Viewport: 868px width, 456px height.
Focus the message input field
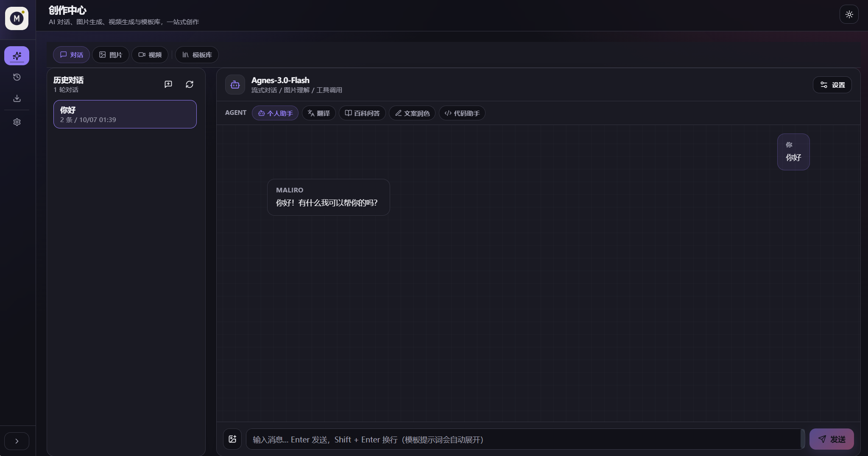point(525,439)
